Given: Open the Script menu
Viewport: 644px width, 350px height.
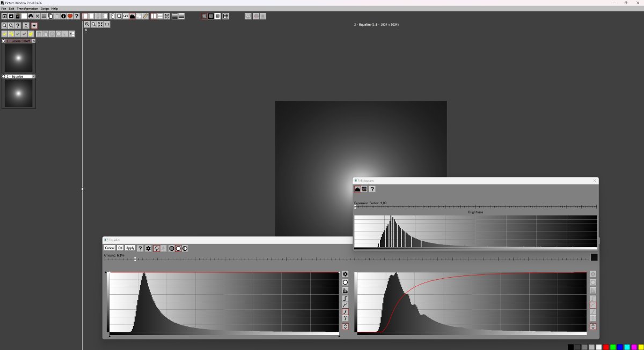Looking at the screenshot, I should pos(45,8).
